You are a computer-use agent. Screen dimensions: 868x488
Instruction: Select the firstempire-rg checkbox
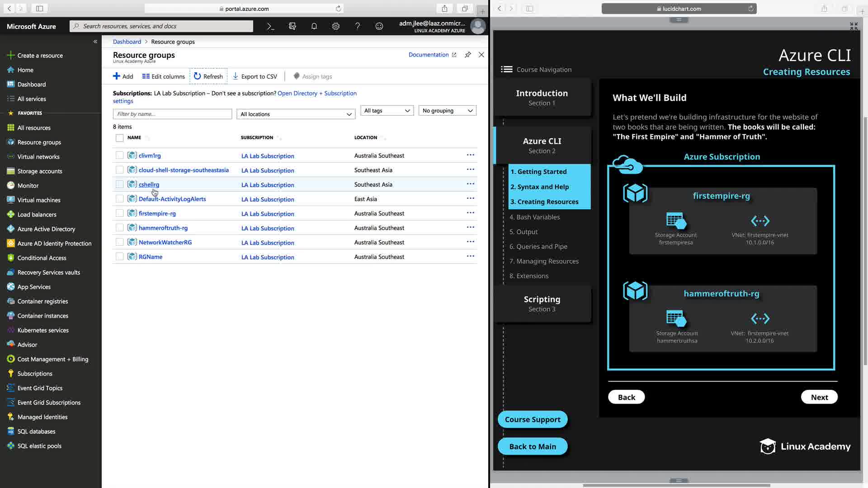click(x=119, y=213)
